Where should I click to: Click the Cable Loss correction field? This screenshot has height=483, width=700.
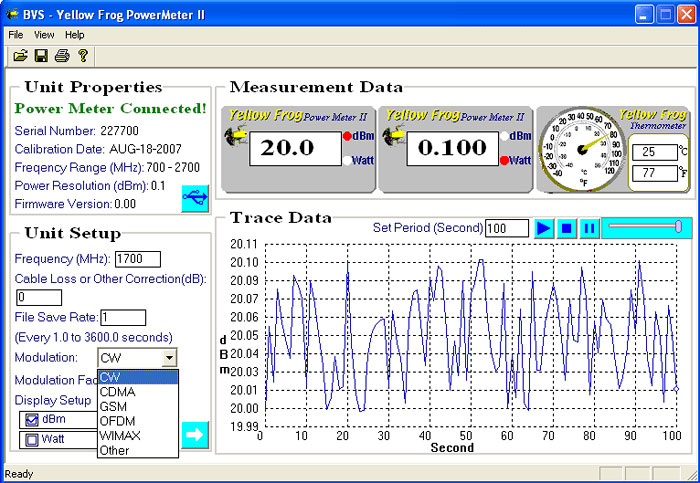(39, 297)
